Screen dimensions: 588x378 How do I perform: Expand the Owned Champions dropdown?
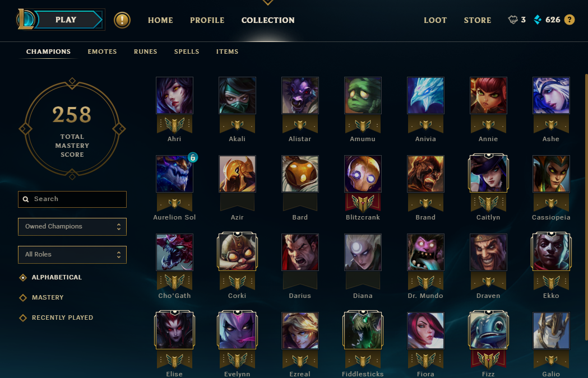(72, 227)
